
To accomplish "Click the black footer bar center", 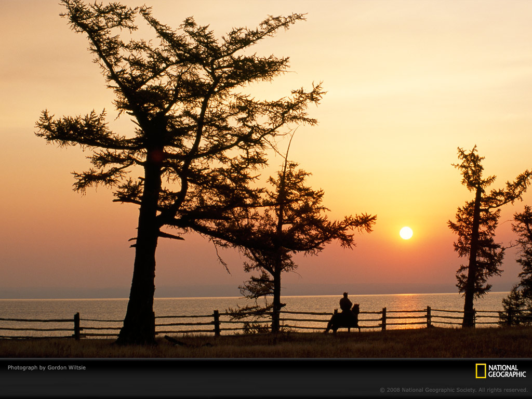I will tap(266, 379).
